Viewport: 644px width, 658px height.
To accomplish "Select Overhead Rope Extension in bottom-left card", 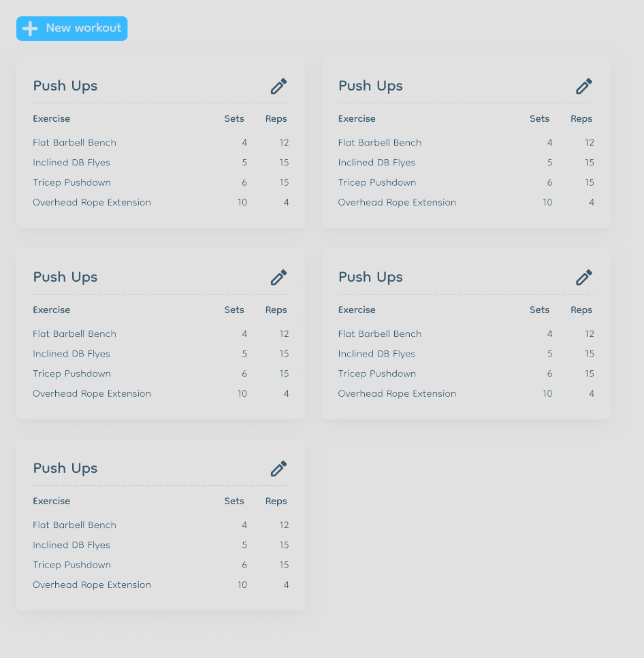I will click(91, 585).
